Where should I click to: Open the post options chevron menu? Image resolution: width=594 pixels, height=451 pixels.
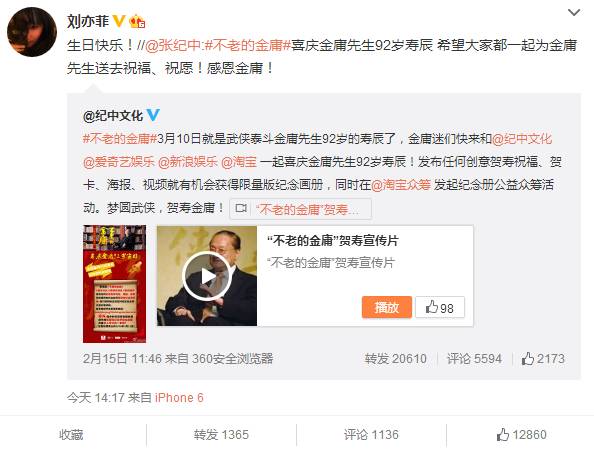[574, 13]
